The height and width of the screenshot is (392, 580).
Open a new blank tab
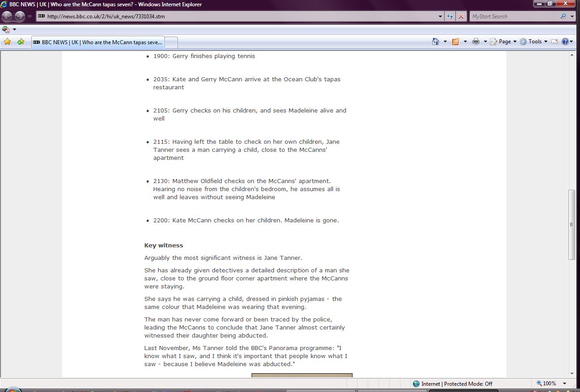[172, 42]
